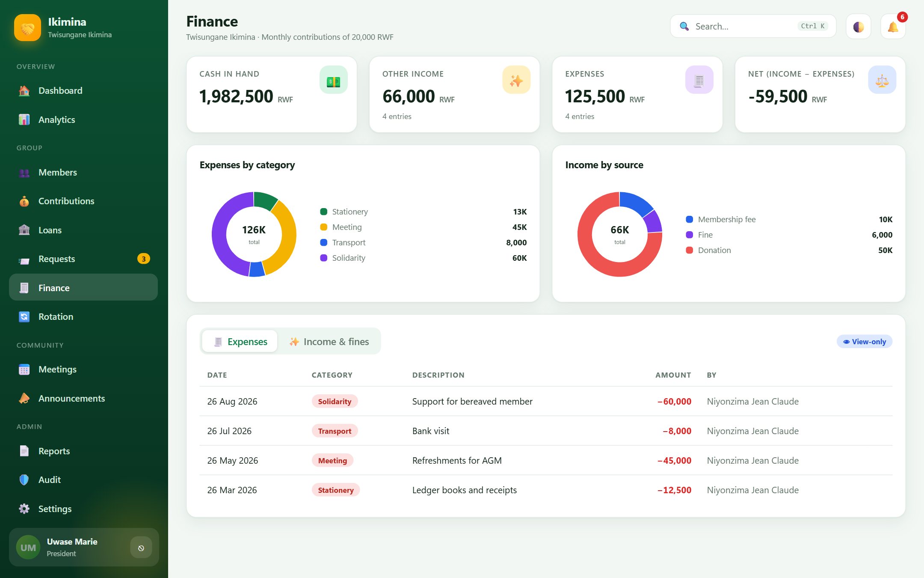Navigate to Loans
This screenshot has height=578, width=924.
pyautogui.click(x=83, y=230)
